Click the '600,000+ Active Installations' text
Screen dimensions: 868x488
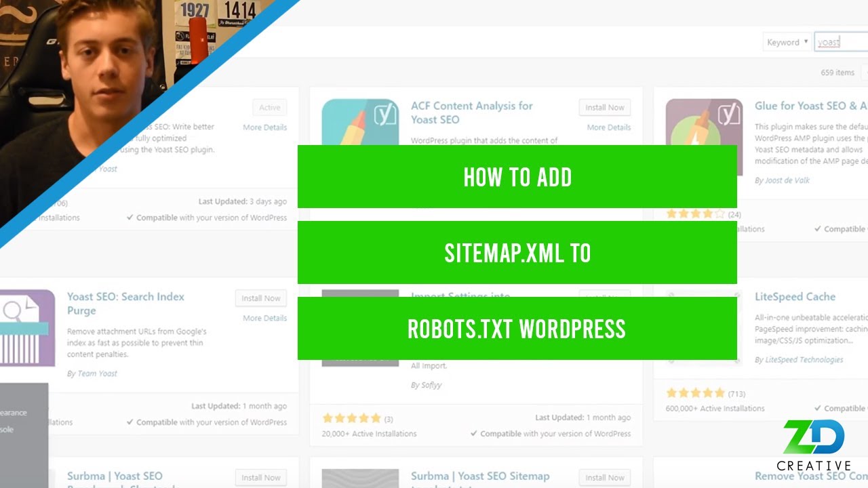(715, 409)
